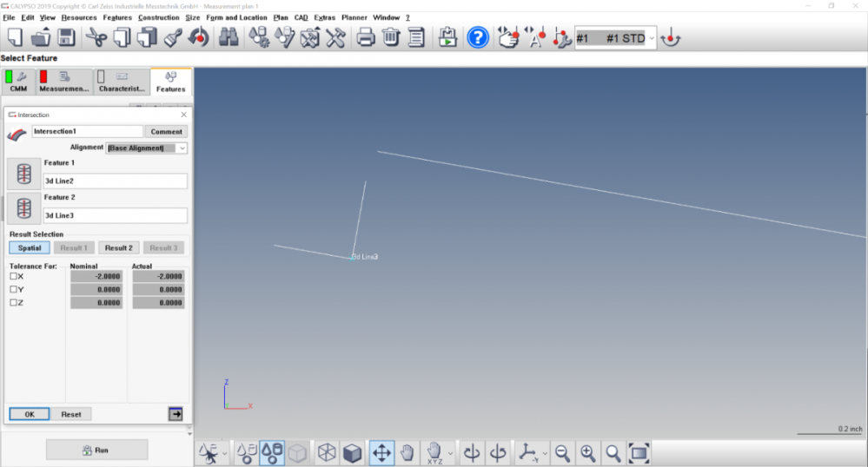
Task: Click the plain magnifier zoom window icon
Action: pyautogui.click(x=613, y=453)
